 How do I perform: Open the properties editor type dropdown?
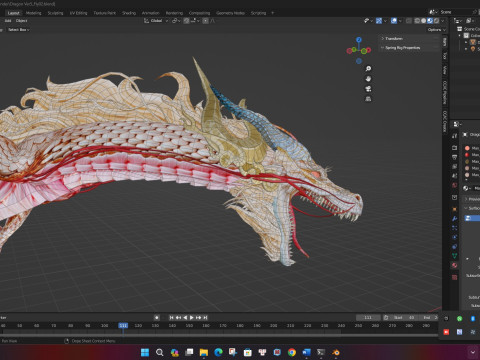tap(457, 124)
